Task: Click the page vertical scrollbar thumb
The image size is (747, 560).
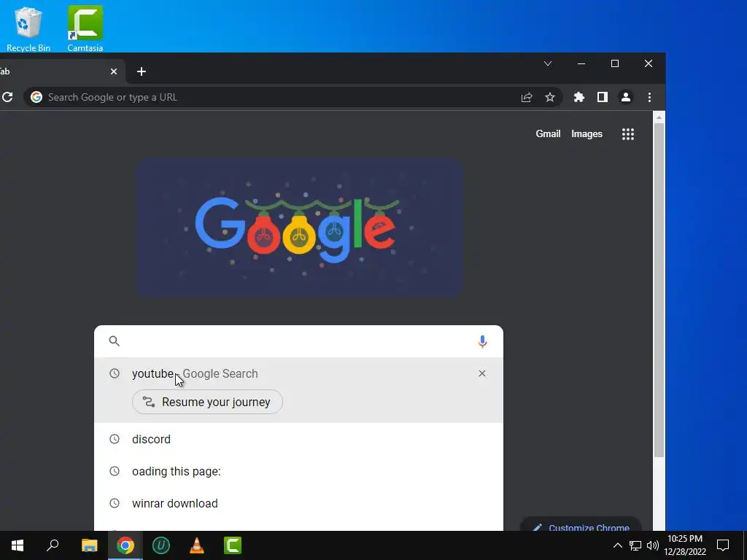Action: pos(659,290)
